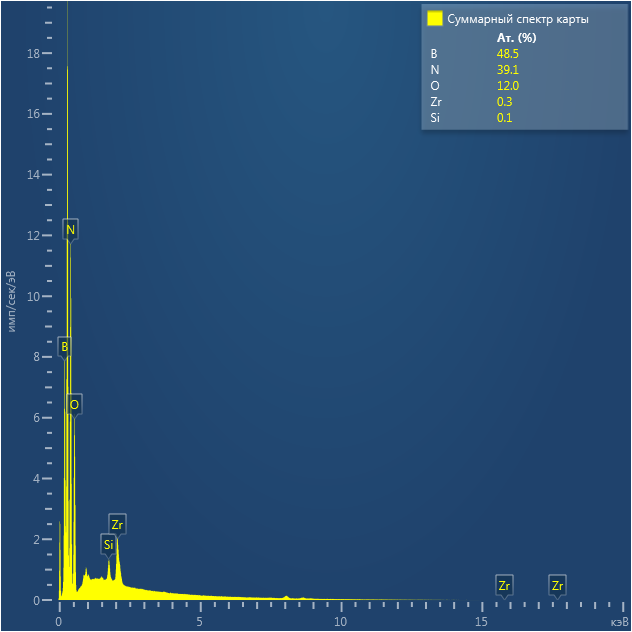Click the 39.1 nitrogen value in legend
Viewport: 632px width, 632px height.
tap(507, 70)
